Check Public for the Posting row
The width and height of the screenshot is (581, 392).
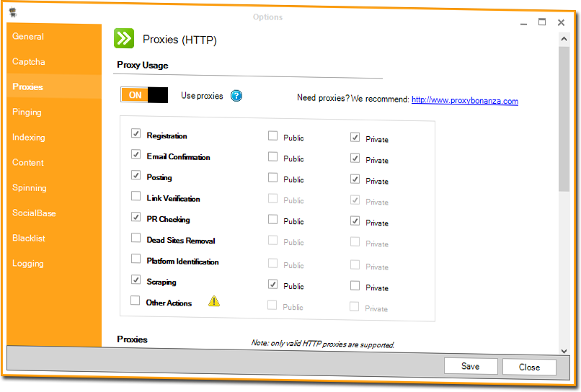272,177
